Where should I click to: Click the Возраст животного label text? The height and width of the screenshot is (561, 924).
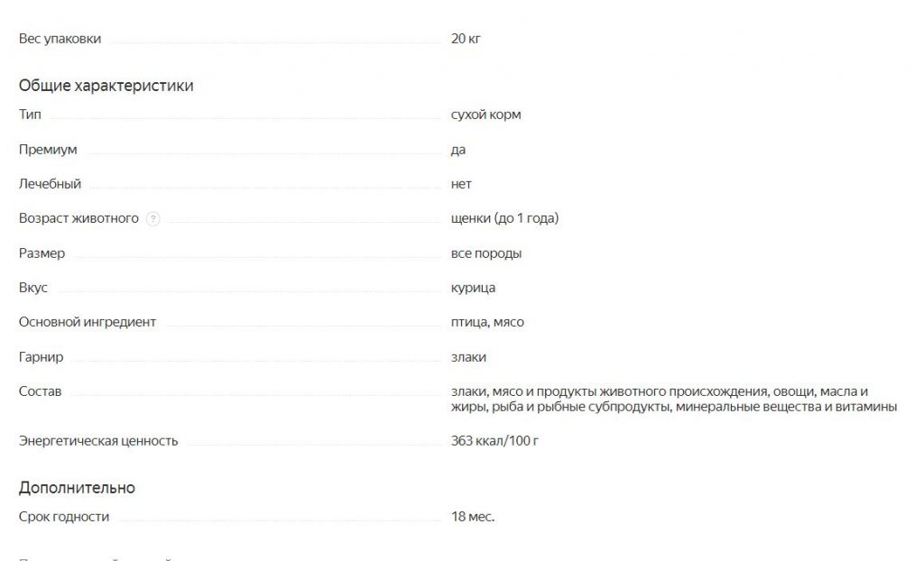point(79,218)
